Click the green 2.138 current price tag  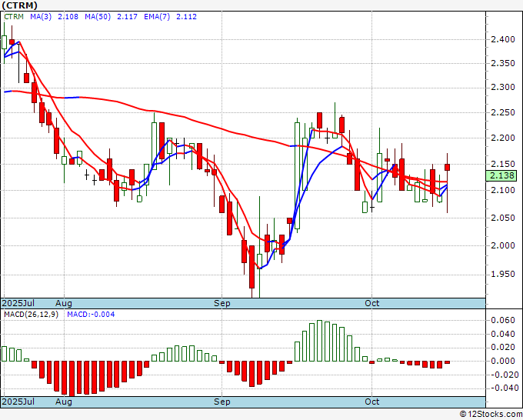(501, 175)
